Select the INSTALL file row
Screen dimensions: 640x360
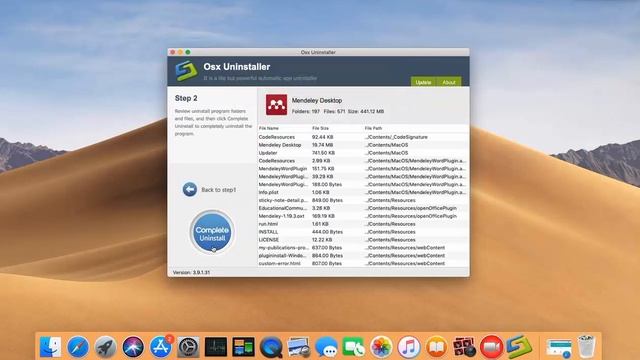coord(363,232)
